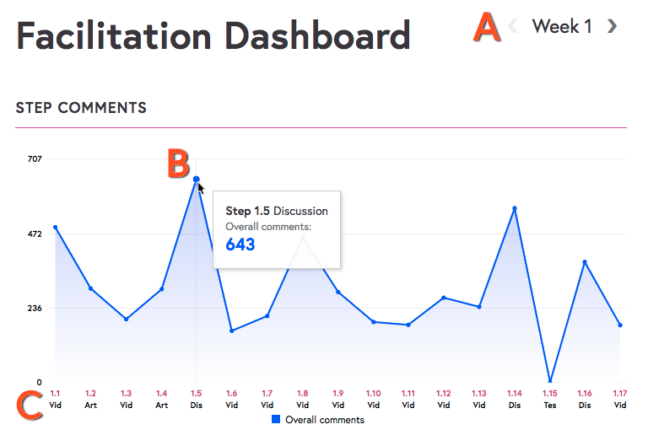This screenshot has width=648, height=446.
Task: Toggle the Overall comments legend label
Action: [325, 420]
